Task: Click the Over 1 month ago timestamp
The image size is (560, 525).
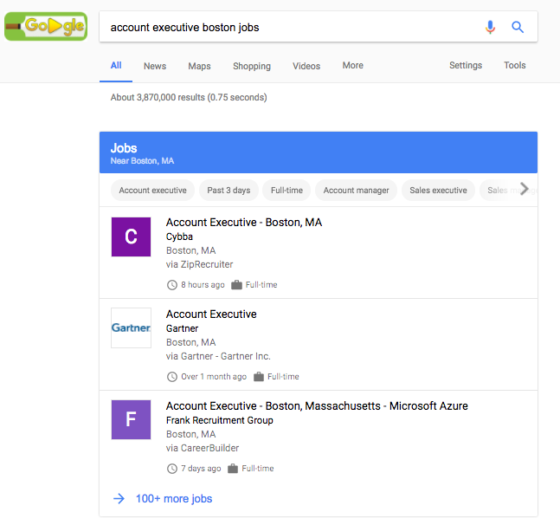Action: click(214, 377)
